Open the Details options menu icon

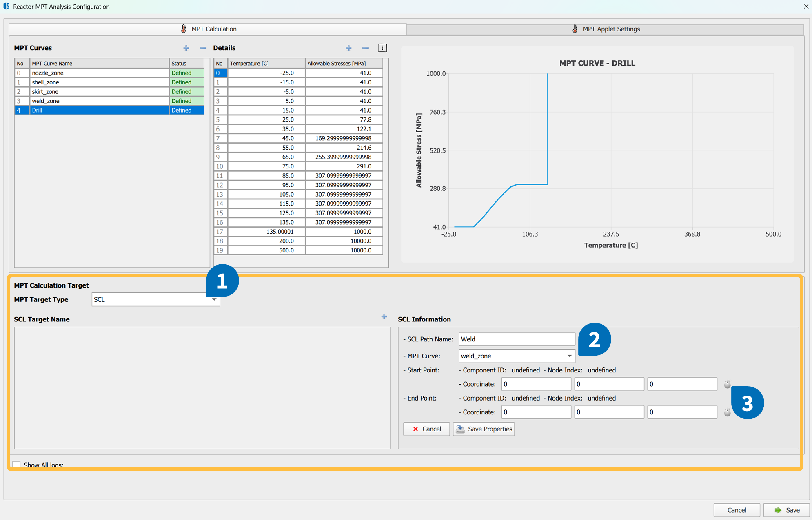382,48
